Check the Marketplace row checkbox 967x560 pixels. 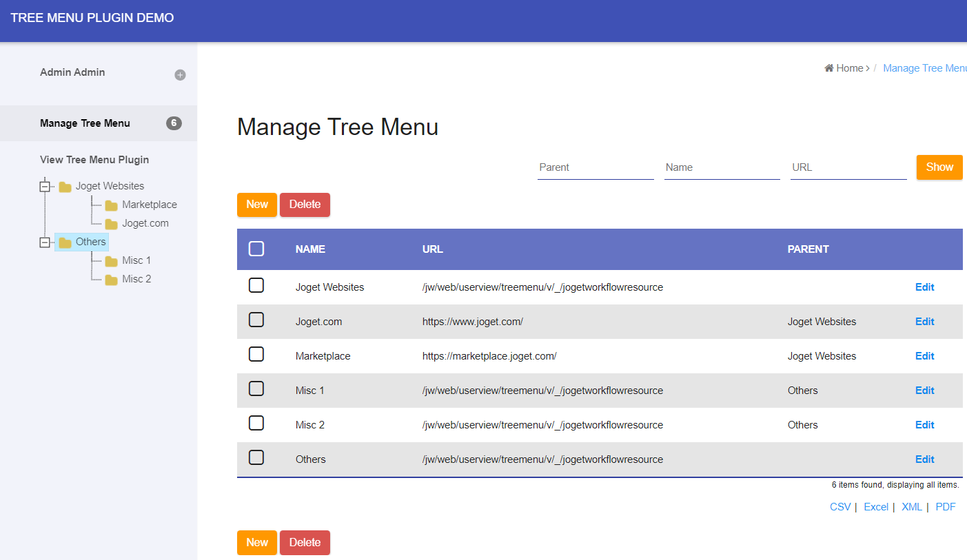[256, 354]
